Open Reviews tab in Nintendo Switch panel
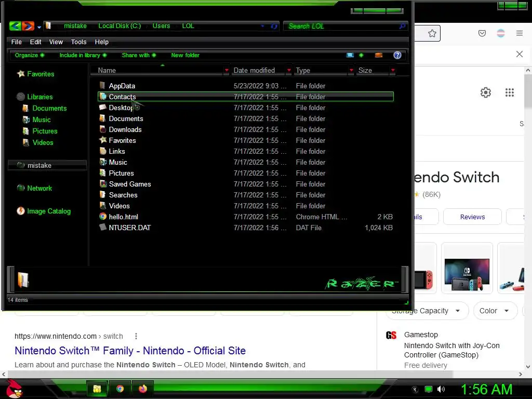The height and width of the screenshot is (399, 532). pos(472,217)
